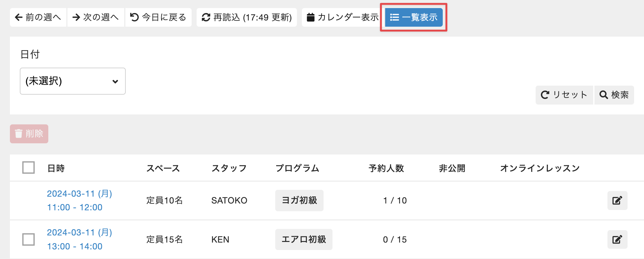Open the 日付 dropdown showing (未選択)

click(73, 81)
